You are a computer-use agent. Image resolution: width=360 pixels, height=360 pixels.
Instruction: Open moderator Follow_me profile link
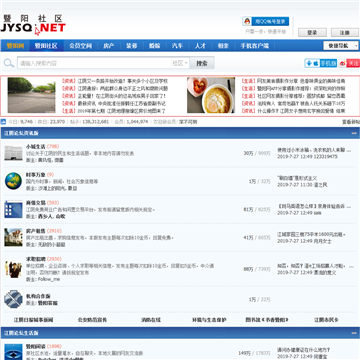point(49,279)
